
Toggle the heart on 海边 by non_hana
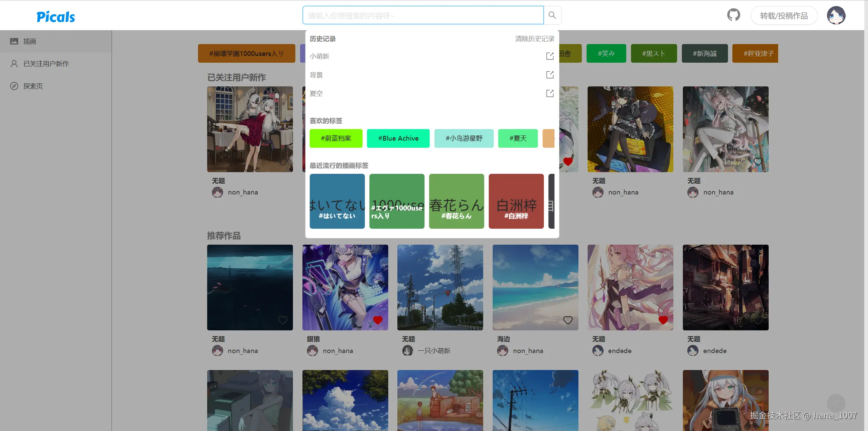point(568,320)
